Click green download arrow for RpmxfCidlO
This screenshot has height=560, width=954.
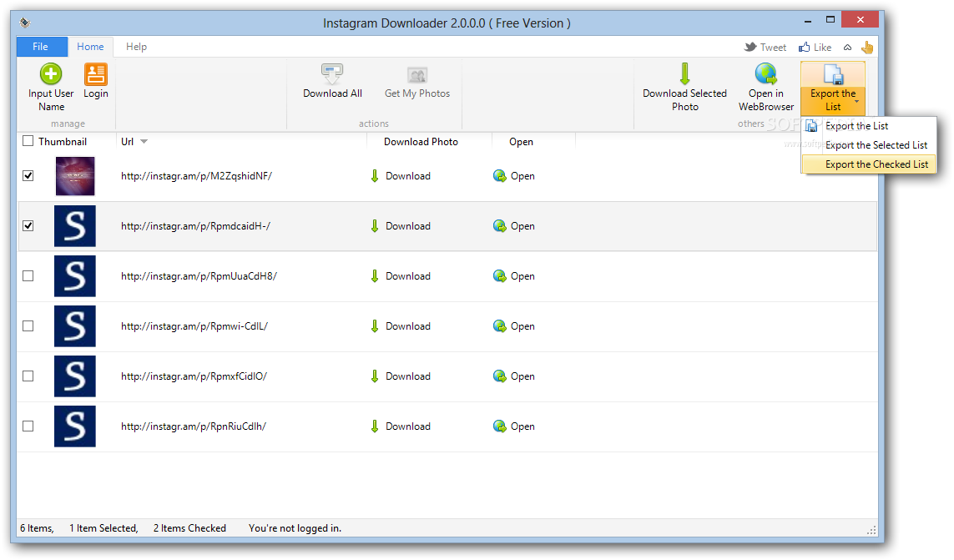375,376
